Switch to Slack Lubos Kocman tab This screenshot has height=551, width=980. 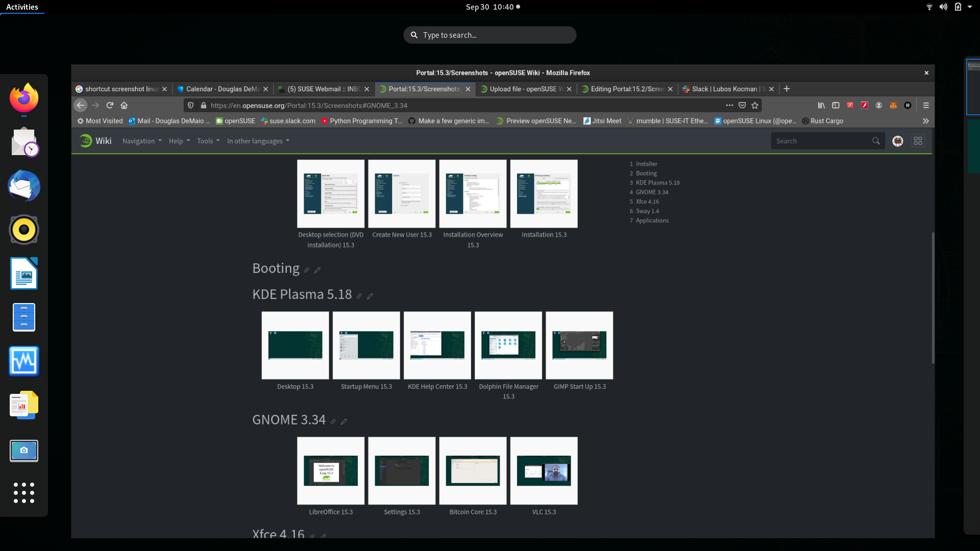point(724,89)
